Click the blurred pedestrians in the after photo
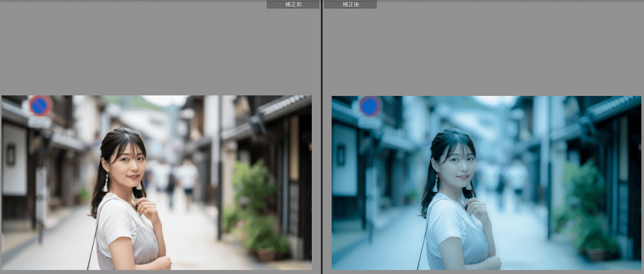The width and height of the screenshot is (644, 274). [x=510, y=180]
